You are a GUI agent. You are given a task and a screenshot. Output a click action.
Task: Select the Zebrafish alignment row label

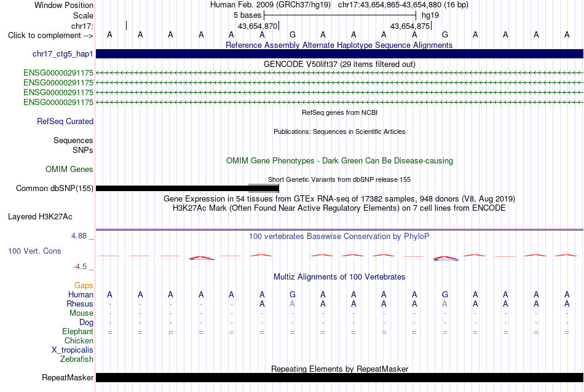(77, 359)
